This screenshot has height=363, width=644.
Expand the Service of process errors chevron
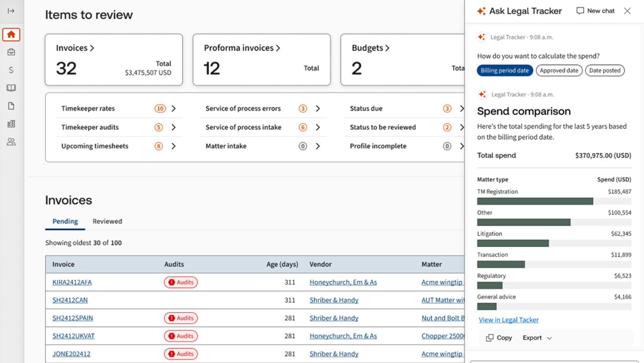(318, 109)
